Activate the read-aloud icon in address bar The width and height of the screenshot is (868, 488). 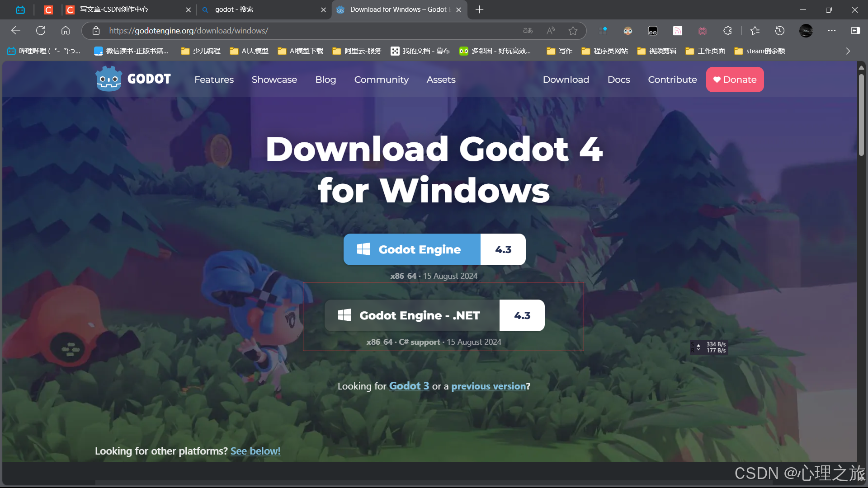click(x=551, y=30)
